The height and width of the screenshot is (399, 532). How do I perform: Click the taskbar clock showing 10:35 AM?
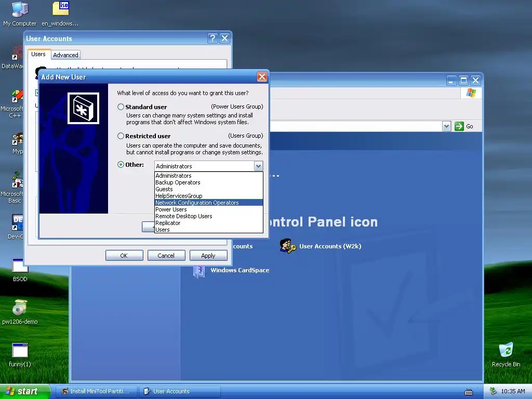coord(513,391)
